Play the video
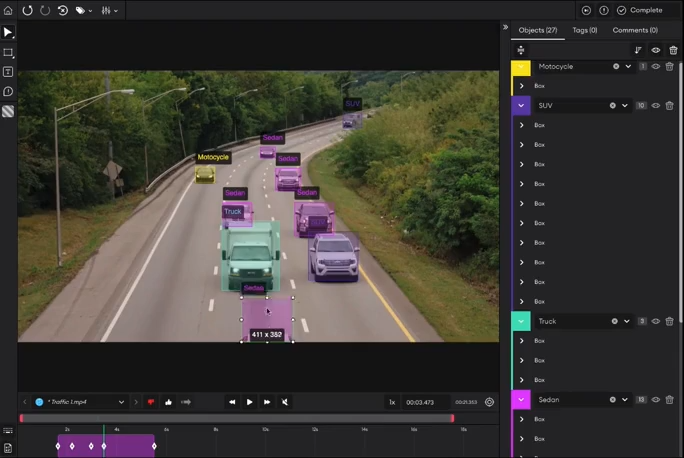Screen dimensions: 684x458 point(250,402)
